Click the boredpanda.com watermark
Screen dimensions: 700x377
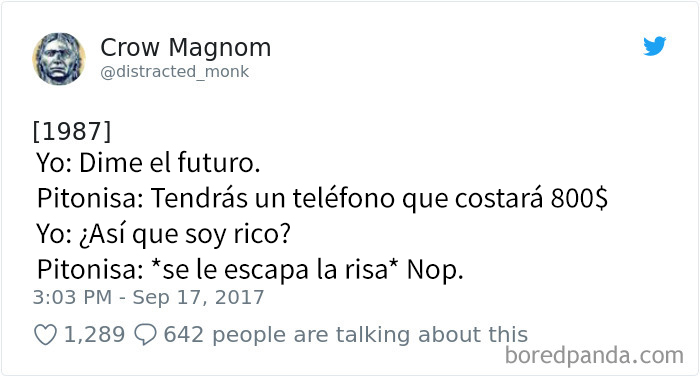[x=594, y=356]
